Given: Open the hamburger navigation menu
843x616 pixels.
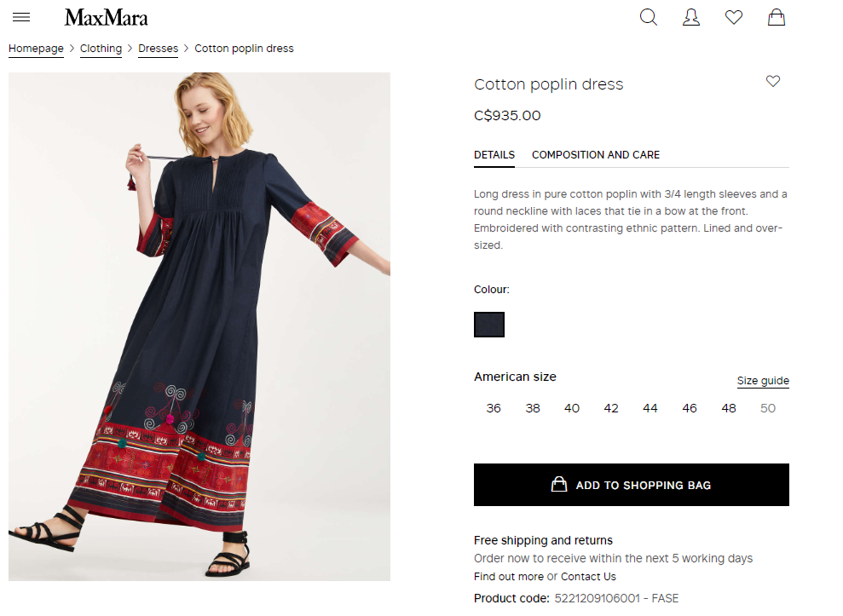Looking at the screenshot, I should [x=21, y=17].
